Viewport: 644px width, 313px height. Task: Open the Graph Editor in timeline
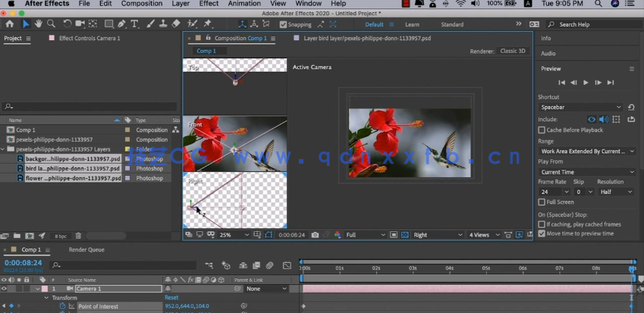(287, 265)
